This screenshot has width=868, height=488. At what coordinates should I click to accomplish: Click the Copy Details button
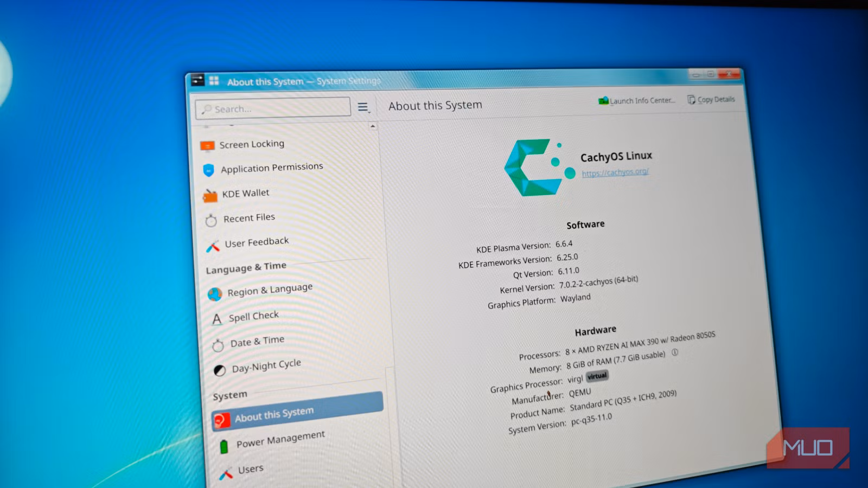(x=711, y=99)
